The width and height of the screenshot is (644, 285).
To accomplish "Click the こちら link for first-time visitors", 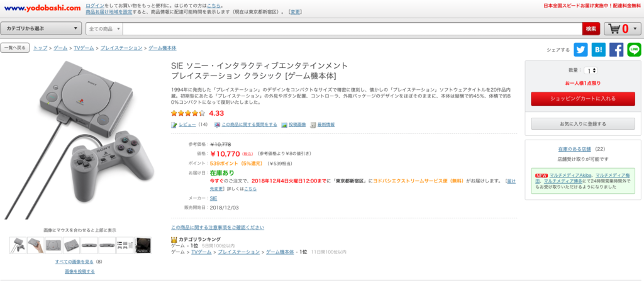I will point(213,6).
